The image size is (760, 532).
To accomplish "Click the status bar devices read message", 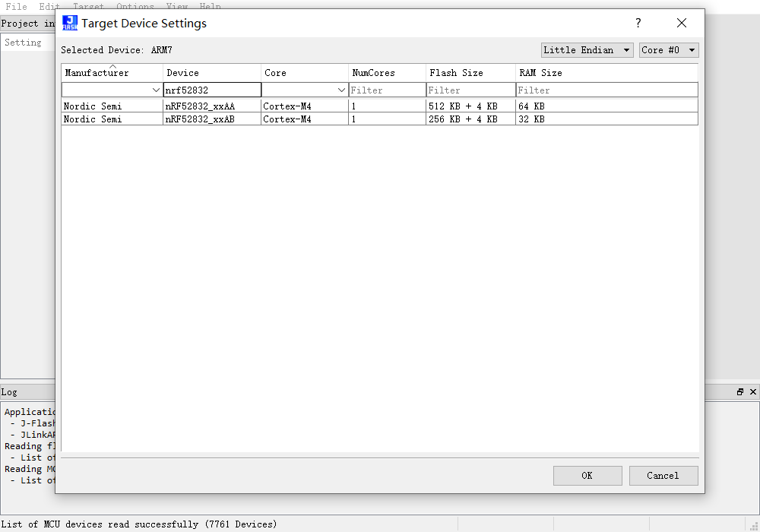I will point(138,524).
